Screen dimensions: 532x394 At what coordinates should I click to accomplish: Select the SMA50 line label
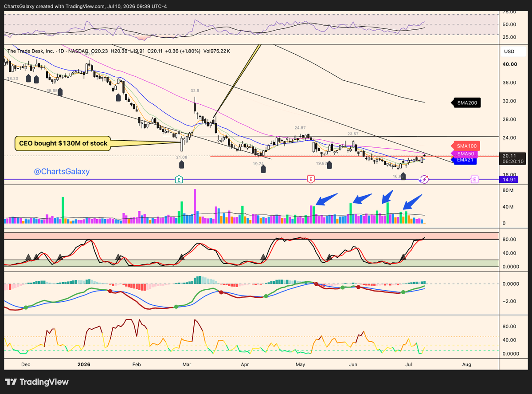click(x=465, y=154)
